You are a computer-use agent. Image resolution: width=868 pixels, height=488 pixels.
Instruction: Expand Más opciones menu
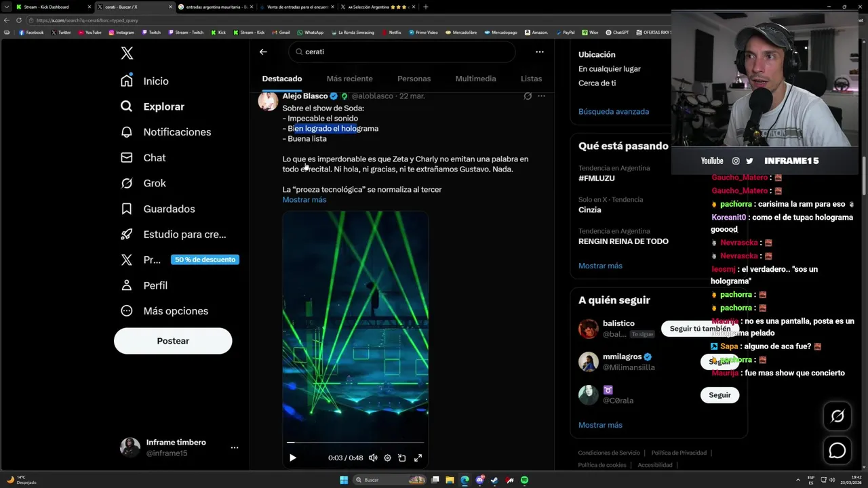coord(164,311)
